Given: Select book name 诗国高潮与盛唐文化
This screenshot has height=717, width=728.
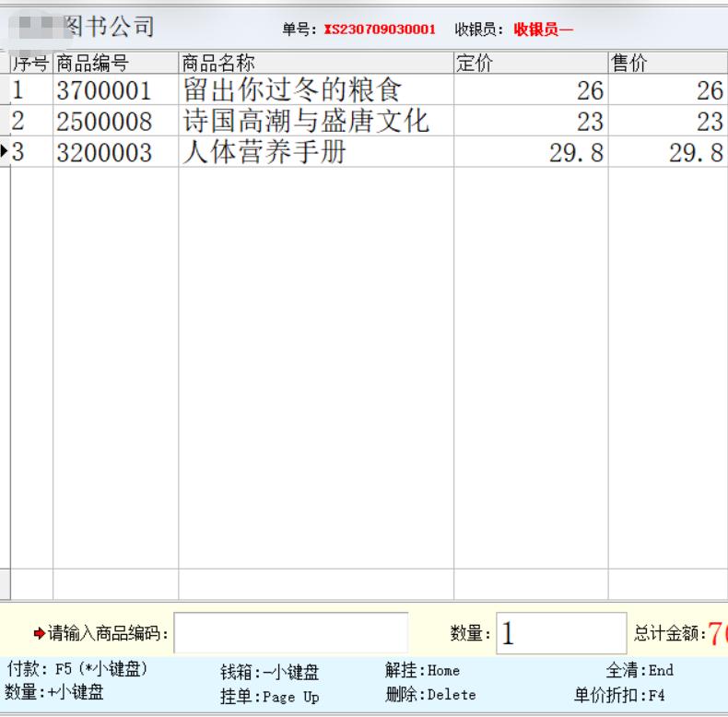Looking at the screenshot, I should click(x=306, y=121).
